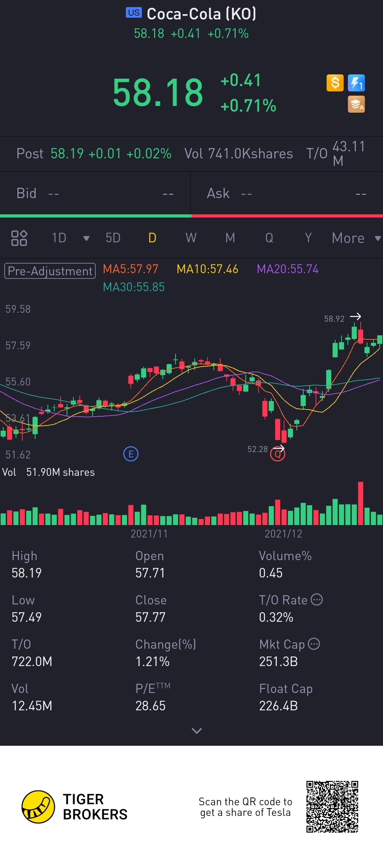383x868 pixels.
Task: Toggle the Pre-Adjustment button
Action: click(x=50, y=271)
